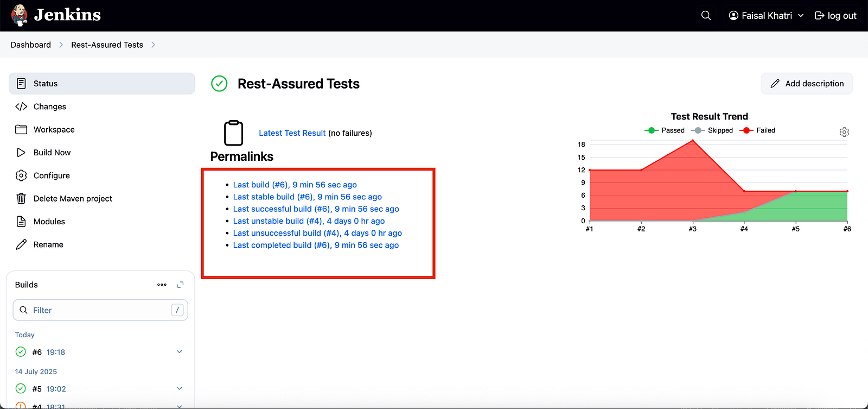Image resolution: width=868 pixels, height=409 pixels.
Task: Focus the Builds Filter input field
Action: tap(100, 310)
